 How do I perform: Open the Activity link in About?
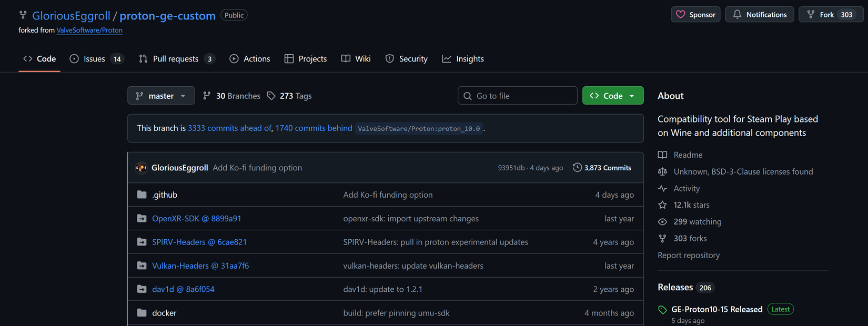point(687,188)
